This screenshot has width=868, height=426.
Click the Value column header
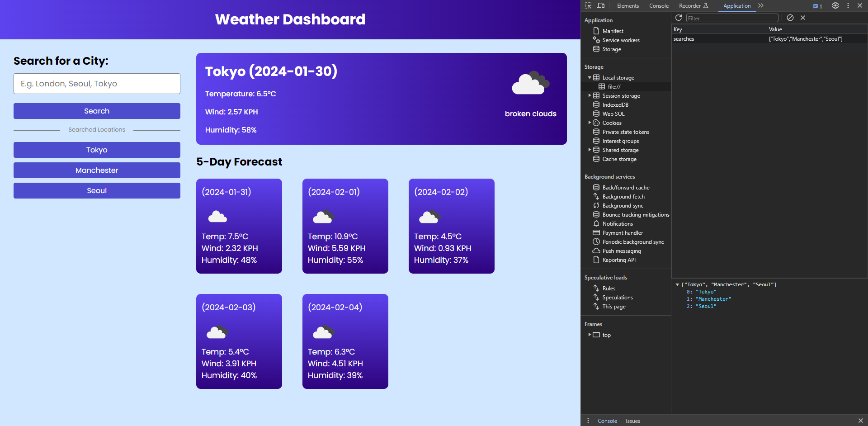817,29
